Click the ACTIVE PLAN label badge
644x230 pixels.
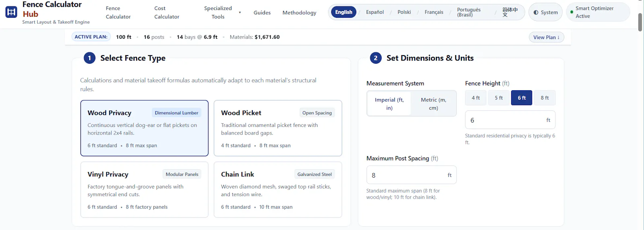[91, 37]
